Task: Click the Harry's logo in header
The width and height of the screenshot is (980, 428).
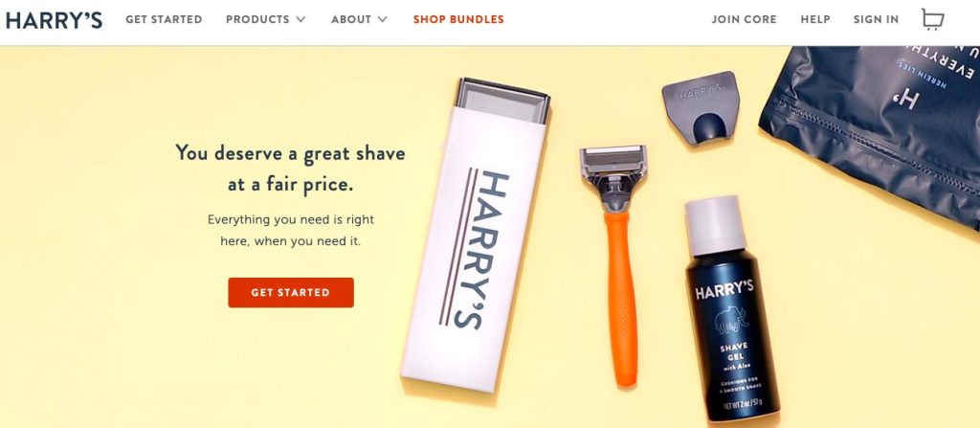Action: (x=54, y=20)
